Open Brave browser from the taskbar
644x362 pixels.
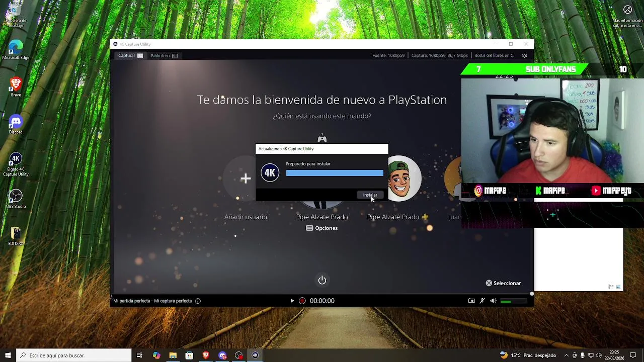[x=206, y=355]
